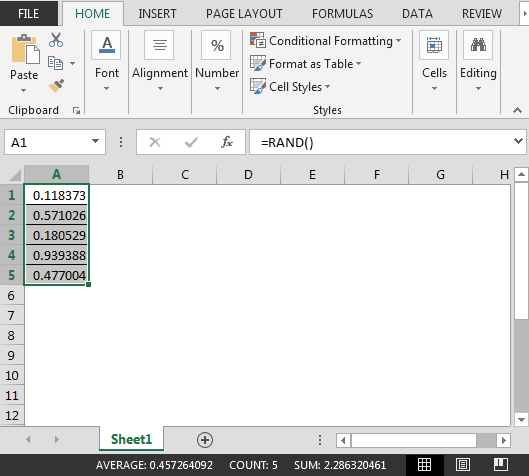Click previous sheet navigation arrow

(28, 440)
